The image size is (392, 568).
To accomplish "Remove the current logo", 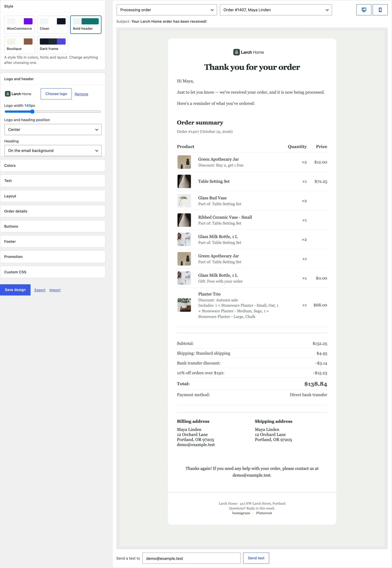I will (x=81, y=94).
